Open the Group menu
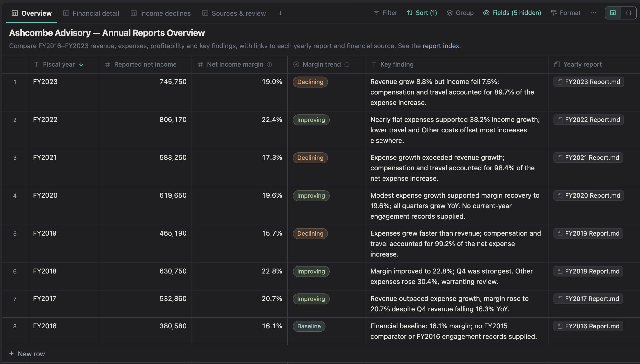Image resolution: width=640 pixels, height=364 pixels. point(460,13)
